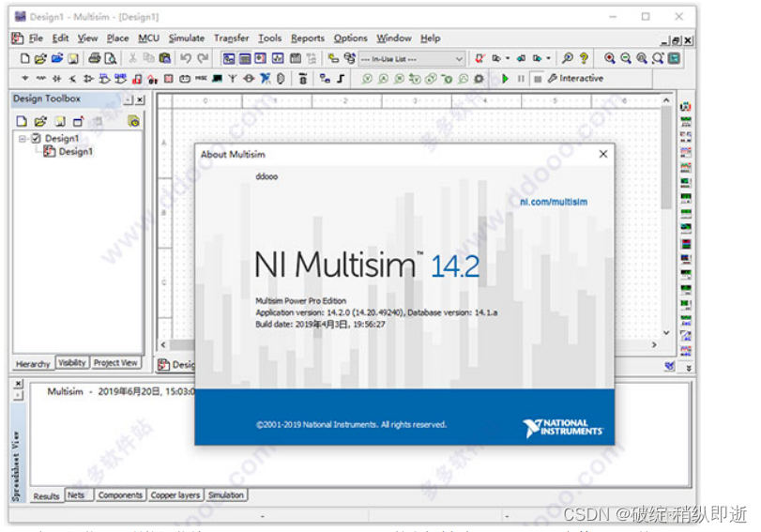Launch the Database Manager icon
This screenshot has height=532, width=761.
click(350, 59)
